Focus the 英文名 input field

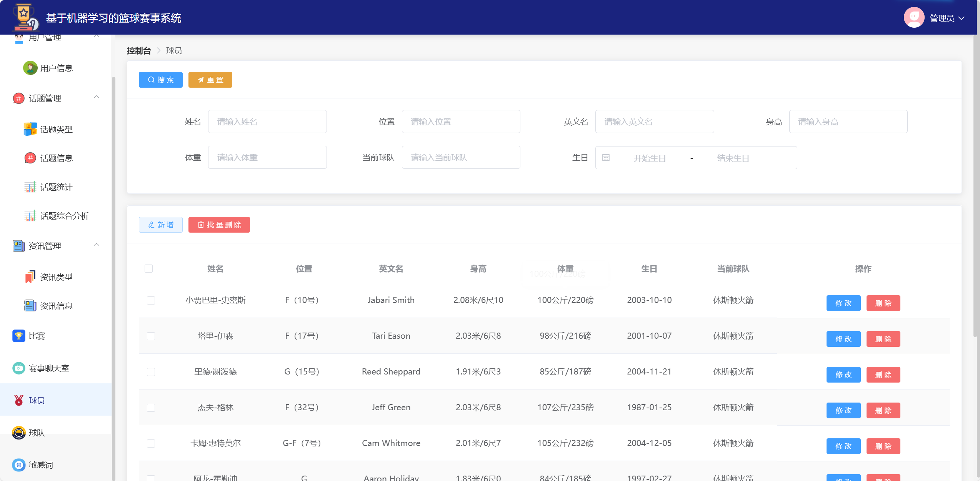click(655, 121)
